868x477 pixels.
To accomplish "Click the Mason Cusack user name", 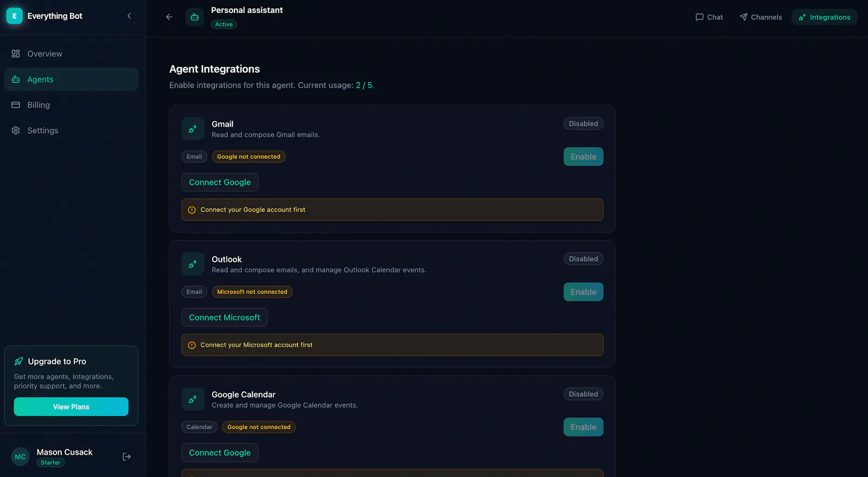I will pos(65,452).
